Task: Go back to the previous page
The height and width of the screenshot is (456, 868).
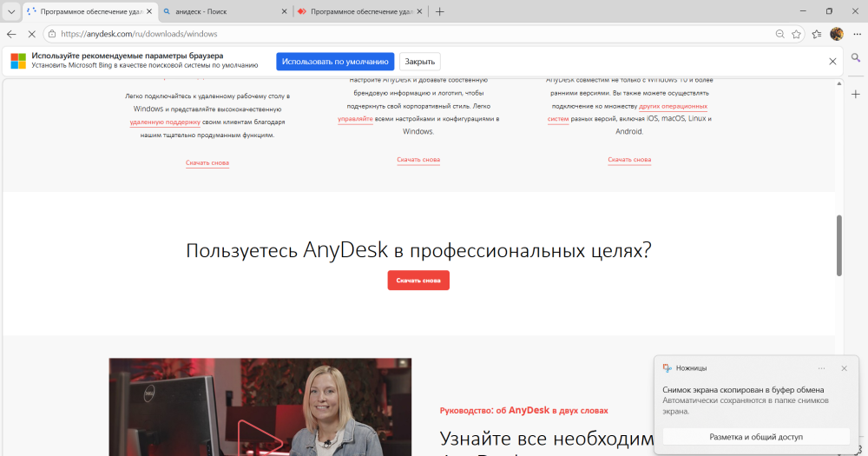Action: click(x=11, y=34)
